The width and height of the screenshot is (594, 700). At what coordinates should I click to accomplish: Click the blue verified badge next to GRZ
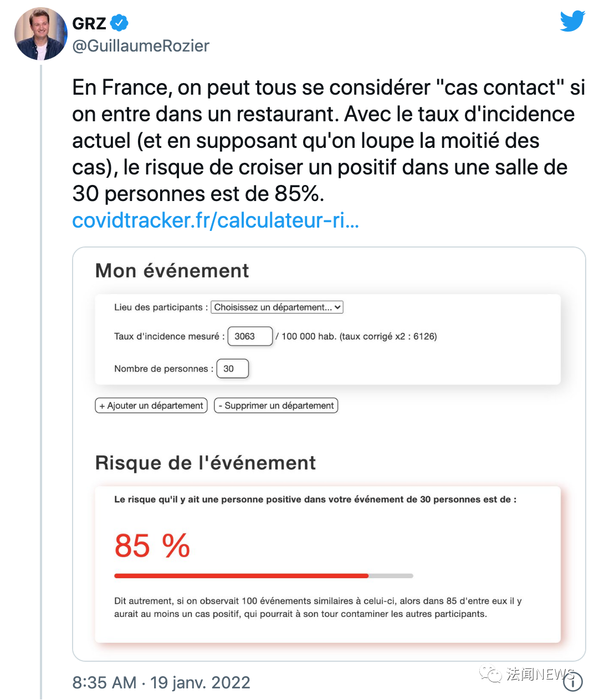[x=119, y=23]
